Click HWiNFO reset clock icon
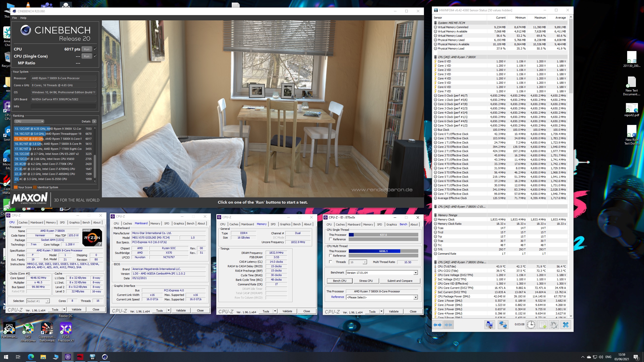644x362 pixels. [531, 325]
